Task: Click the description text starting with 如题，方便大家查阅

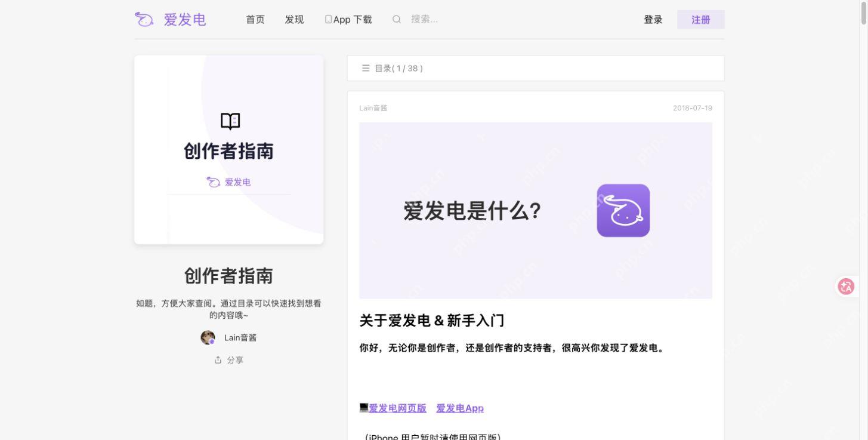Action: [x=229, y=309]
